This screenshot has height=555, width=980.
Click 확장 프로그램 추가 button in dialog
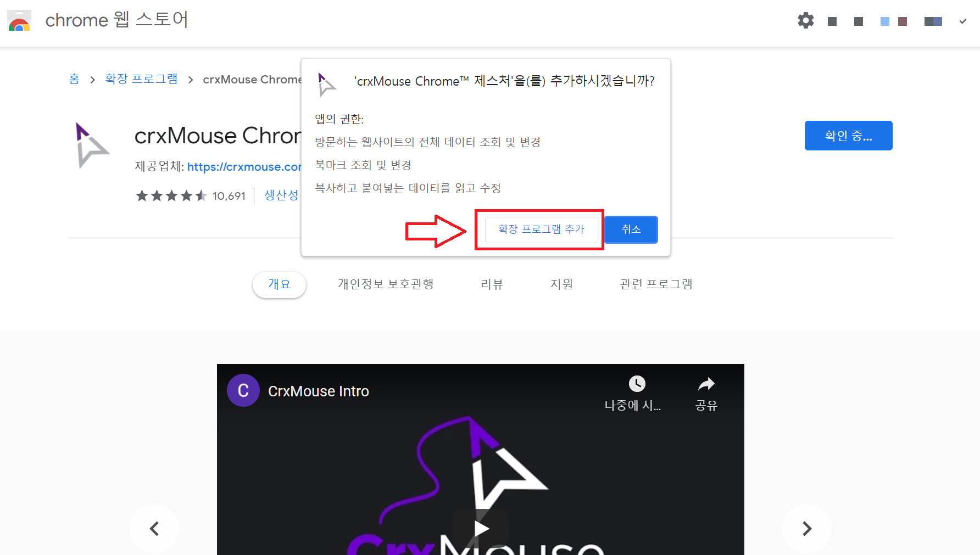(x=541, y=229)
